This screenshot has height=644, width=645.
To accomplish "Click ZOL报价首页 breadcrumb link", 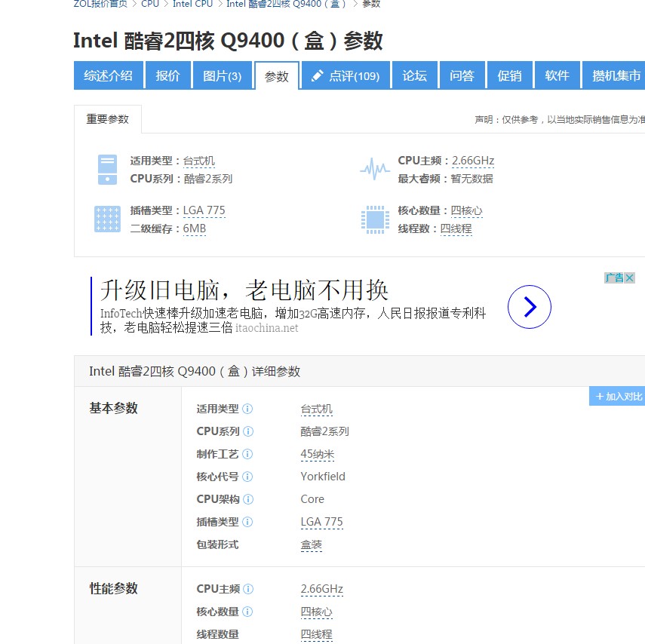I will coord(100,4).
